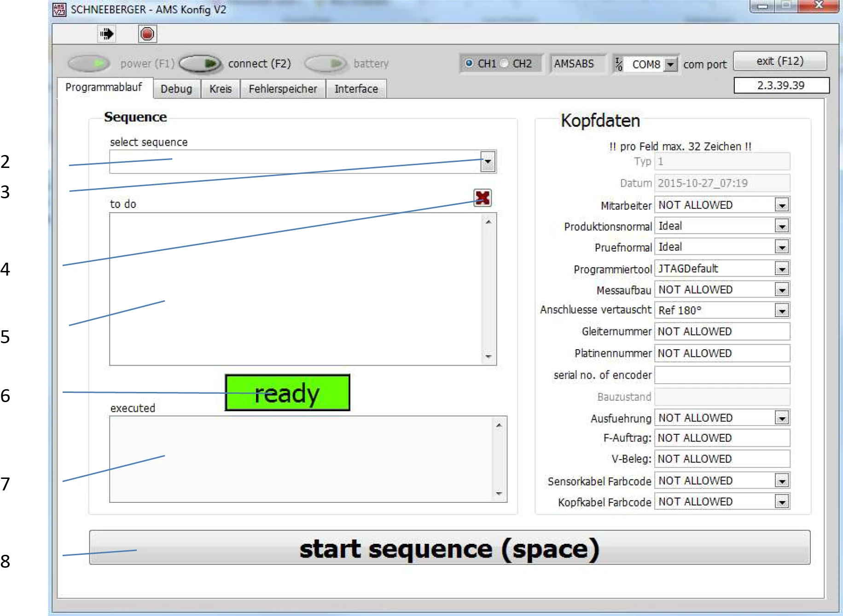The image size is (843, 616).
Task: Expand the Programmiertool dropdown arrow
Action: (x=782, y=269)
